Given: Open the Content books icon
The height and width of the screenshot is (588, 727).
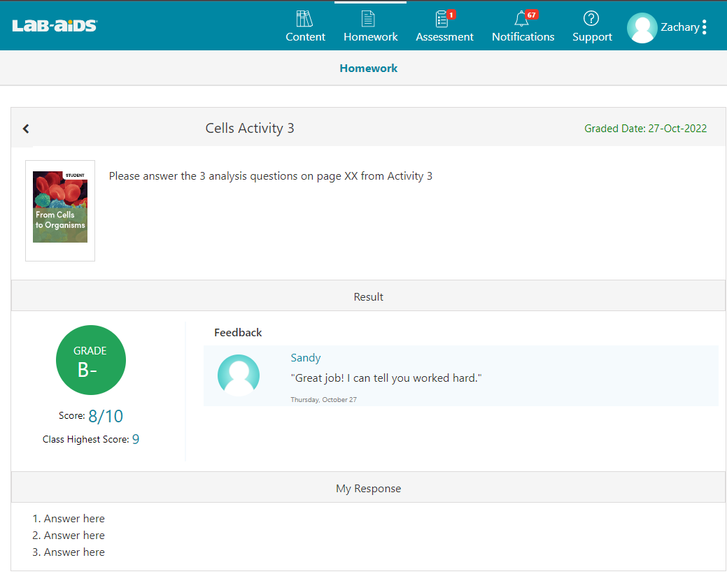Looking at the screenshot, I should [304, 19].
